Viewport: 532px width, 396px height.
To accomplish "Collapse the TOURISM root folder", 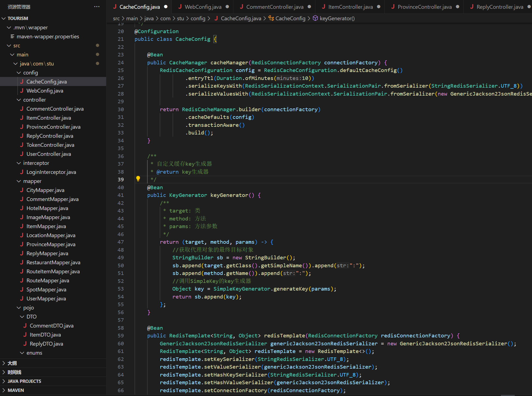I will point(4,18).
